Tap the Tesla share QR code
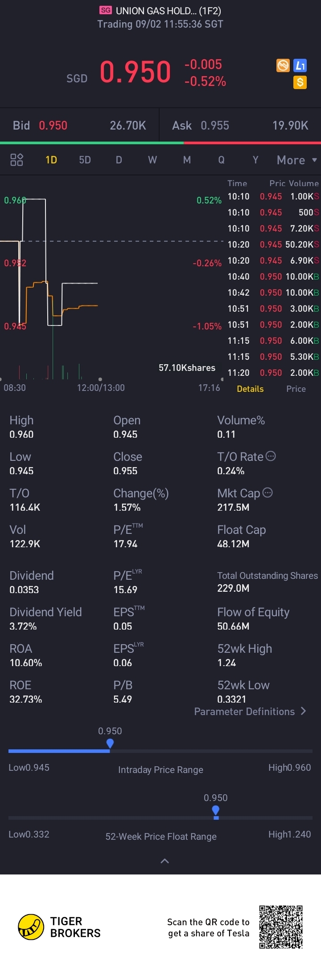This screenshot has width=321, height=980. [x=281, y=927]
